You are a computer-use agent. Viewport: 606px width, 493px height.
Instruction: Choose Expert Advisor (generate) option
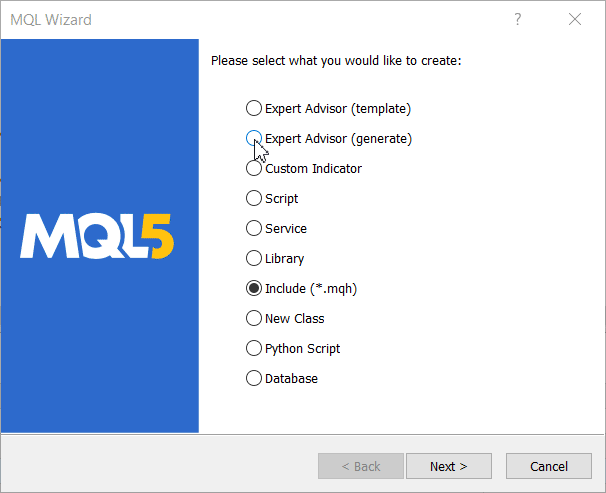(254, 138)
